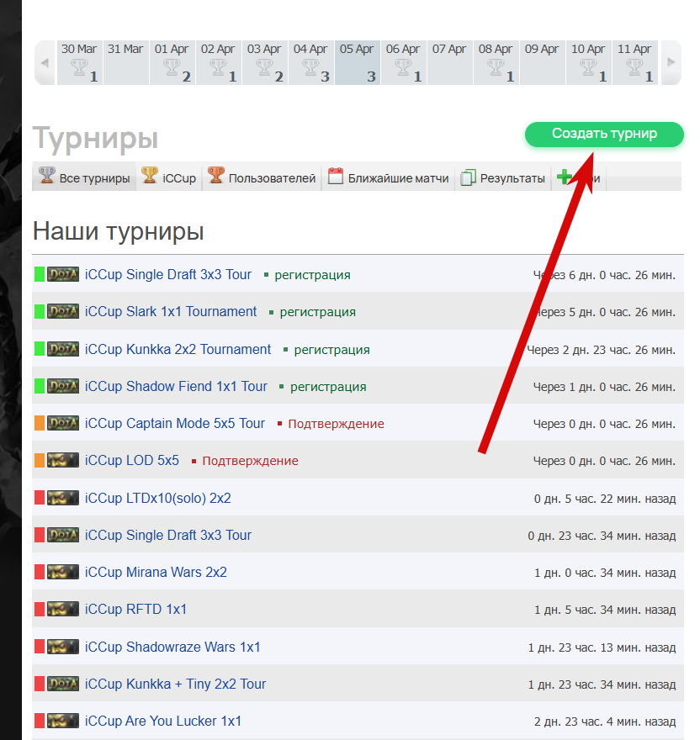Open Single Draft 3x3 Tour ended 23 hours ago
Viewport: 700px width, 740px height.
click(x=167, y=536)
